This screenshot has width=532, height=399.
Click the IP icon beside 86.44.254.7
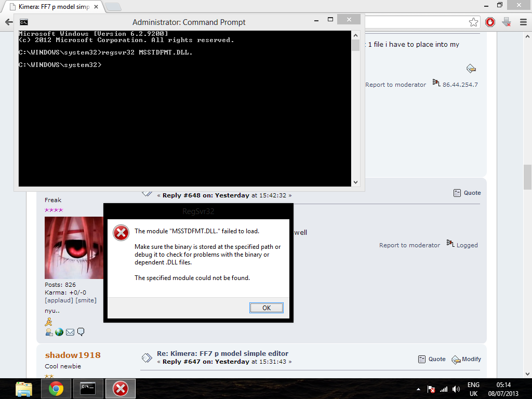[x=436, y=83]
